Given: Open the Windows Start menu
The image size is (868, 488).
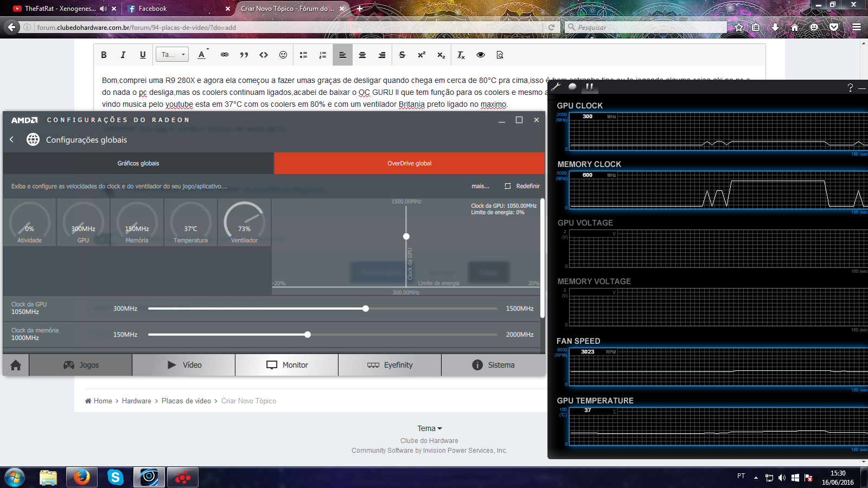Looking at the screenshot, I should click(x=14, y=477).
